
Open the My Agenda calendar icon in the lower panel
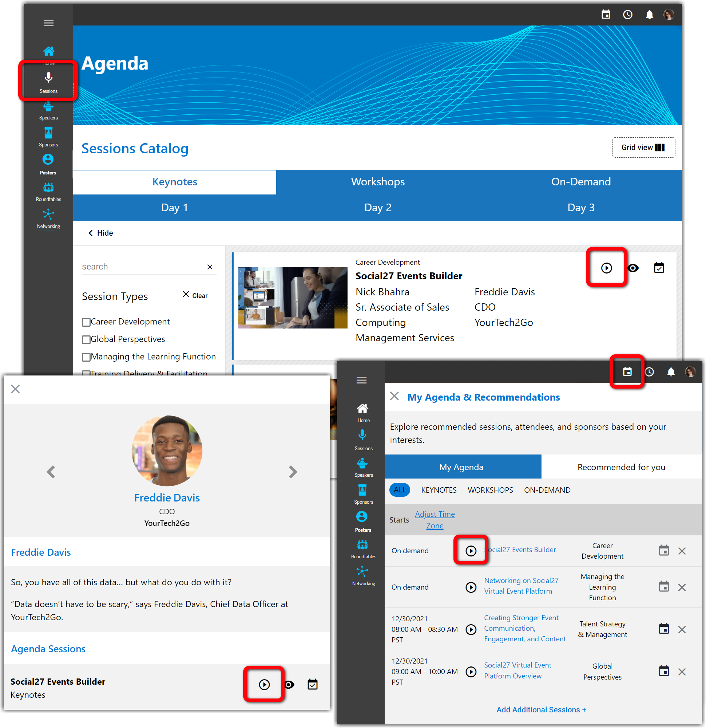point(627,372)
